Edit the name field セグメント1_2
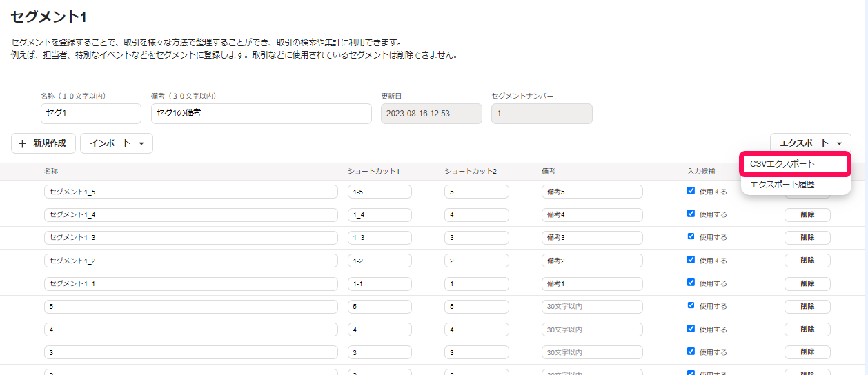 pyautogui.click(x=191, y=261)
